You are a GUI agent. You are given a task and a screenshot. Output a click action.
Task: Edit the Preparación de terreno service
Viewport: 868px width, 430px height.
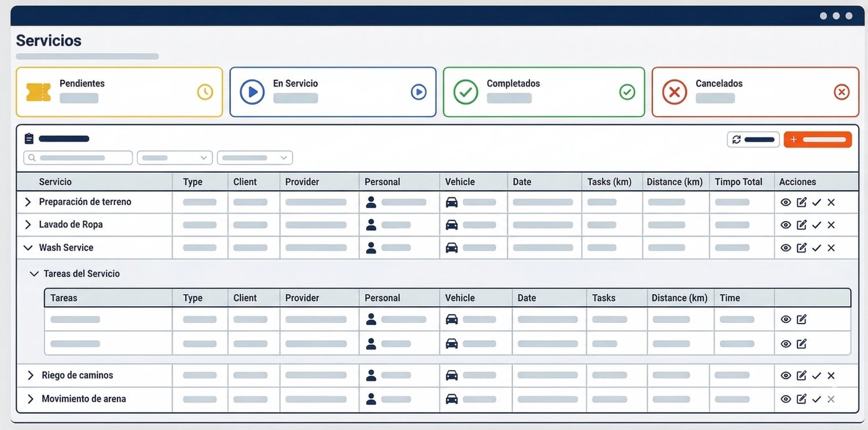coord(801,202)
